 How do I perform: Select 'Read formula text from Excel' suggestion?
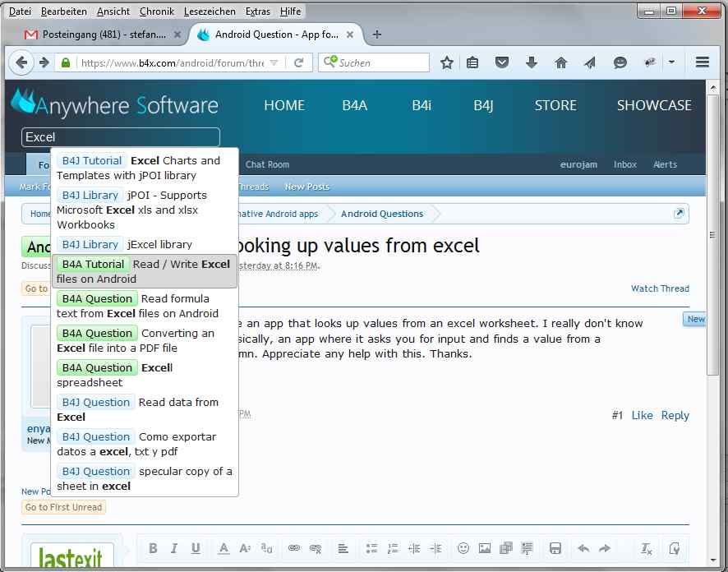click(145, 306)
